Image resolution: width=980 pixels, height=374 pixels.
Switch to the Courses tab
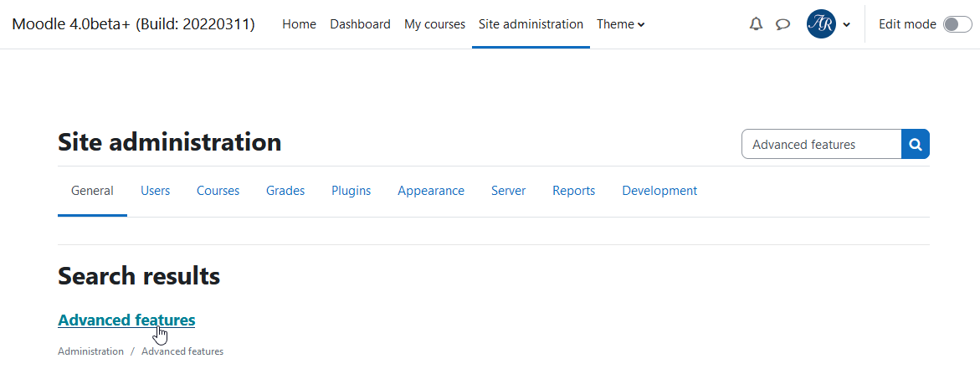[x=218, y=191]
